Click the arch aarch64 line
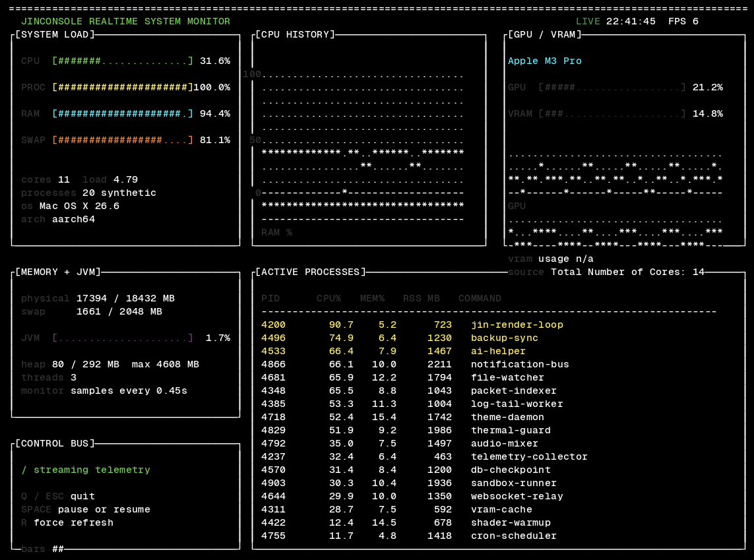Viewport: 754px width, 560px height. click(58, 219)
